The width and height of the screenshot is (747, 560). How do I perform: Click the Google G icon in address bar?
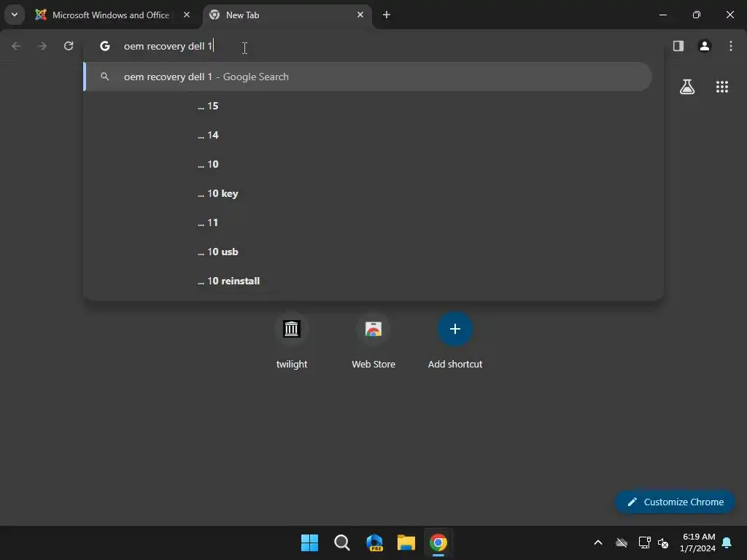point(105,46)
